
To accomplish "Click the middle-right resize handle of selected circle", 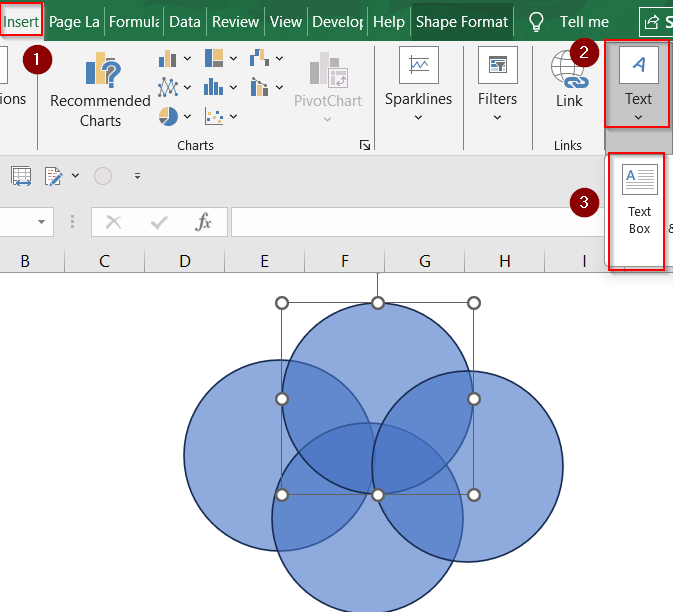I will pyautogui.click(x=473, y=399).
